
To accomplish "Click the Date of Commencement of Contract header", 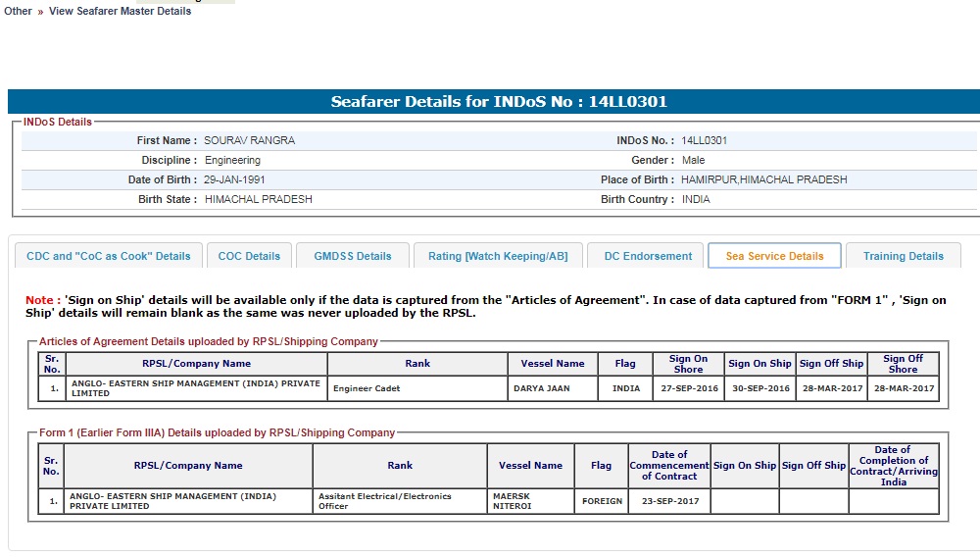I will (x=669, y=465).
